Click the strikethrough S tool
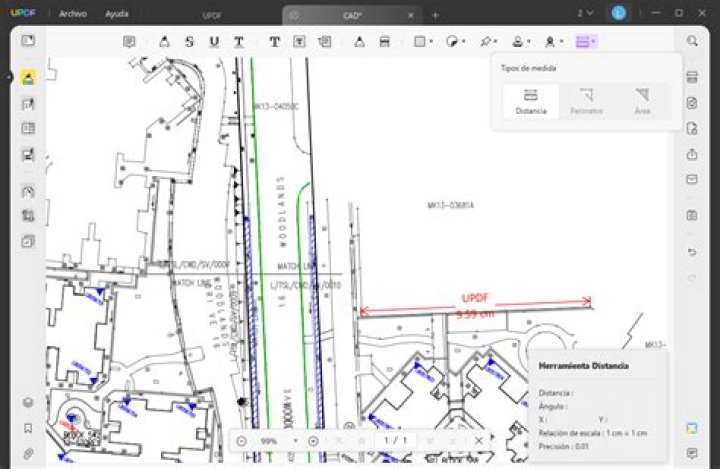Screen dimensions: 720x469 point(189,42)
